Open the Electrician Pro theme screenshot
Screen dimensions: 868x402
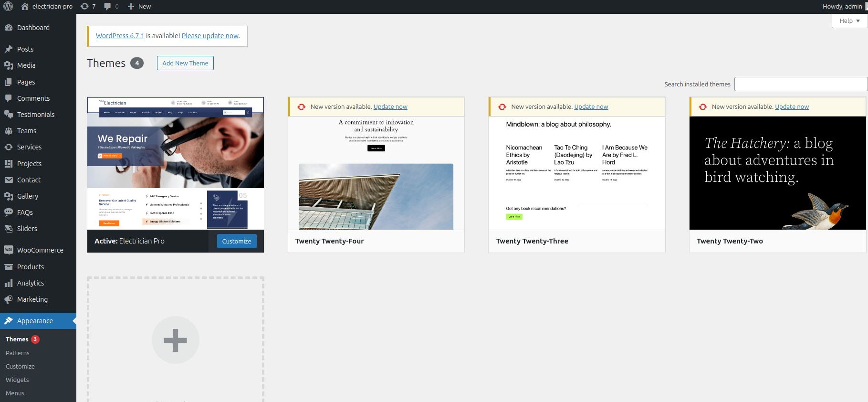tap(176, 163)
